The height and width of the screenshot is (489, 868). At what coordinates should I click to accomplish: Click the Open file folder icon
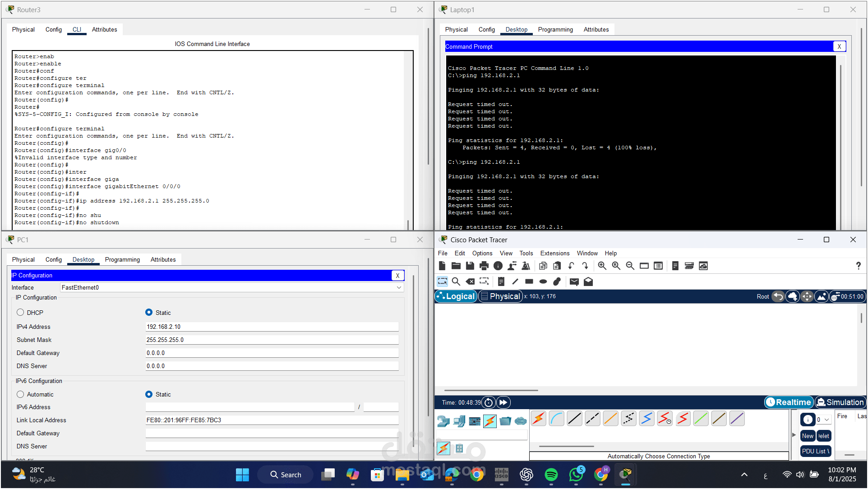pos(456,266)
